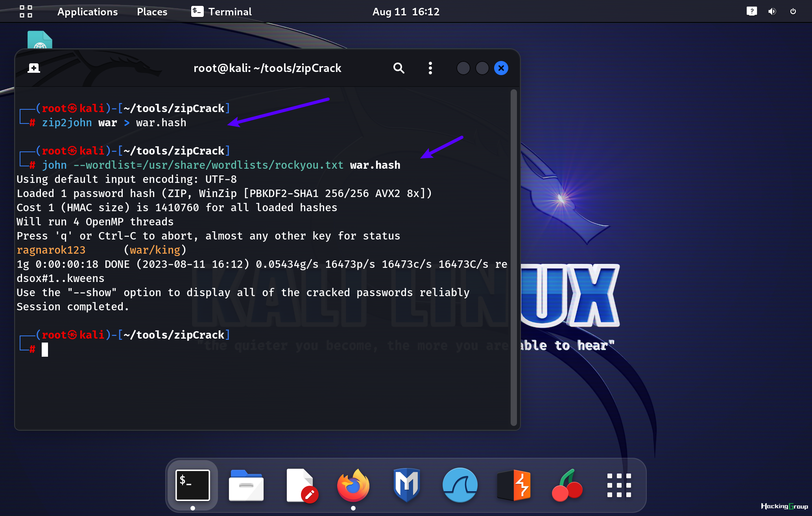Open the terminal options menu
The image size is (812, 516).
click(430, 68)
